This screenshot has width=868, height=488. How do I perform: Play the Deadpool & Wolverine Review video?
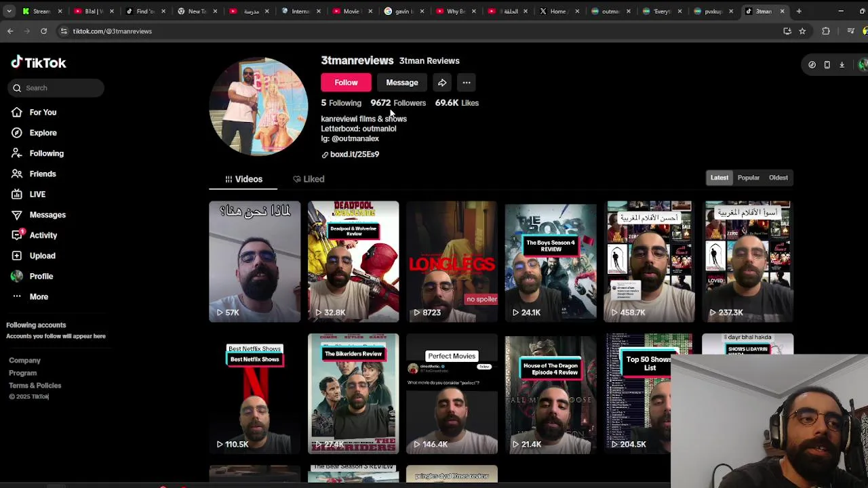click(353, 262)
